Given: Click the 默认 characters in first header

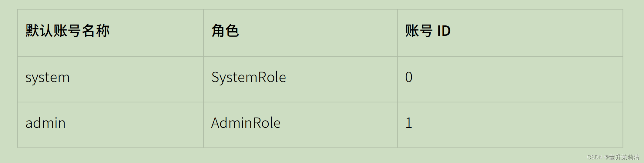Looking at the screenshot, I should click(39, 31).
